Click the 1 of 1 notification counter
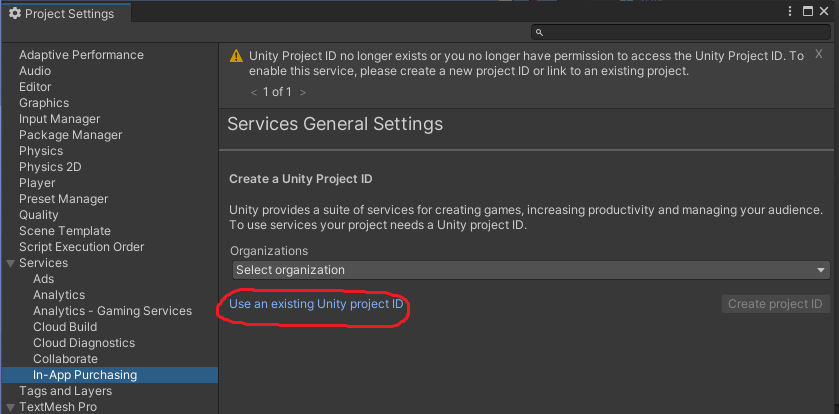The width and height of the screenshot is (839, 414). tap(277, 93)
